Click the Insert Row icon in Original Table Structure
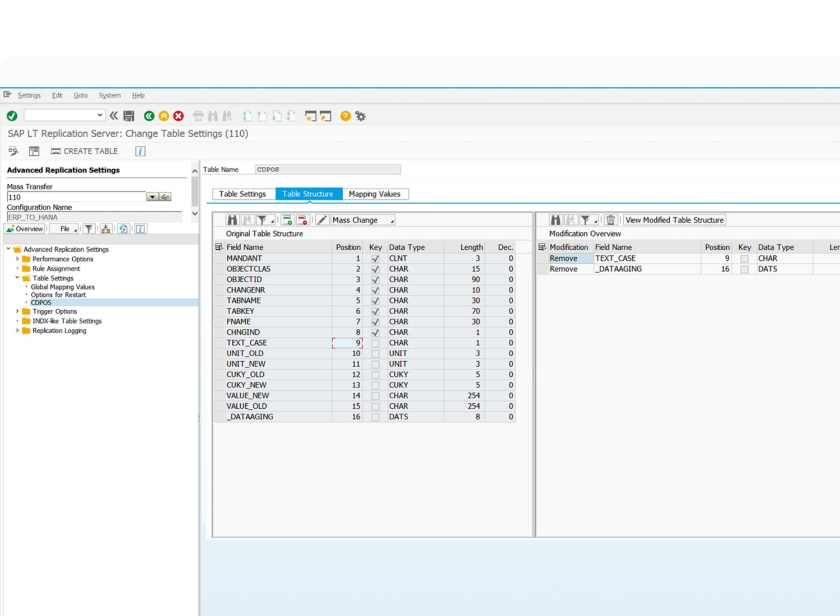The height and width of the screenshot is (616, 840). (287, 220)
